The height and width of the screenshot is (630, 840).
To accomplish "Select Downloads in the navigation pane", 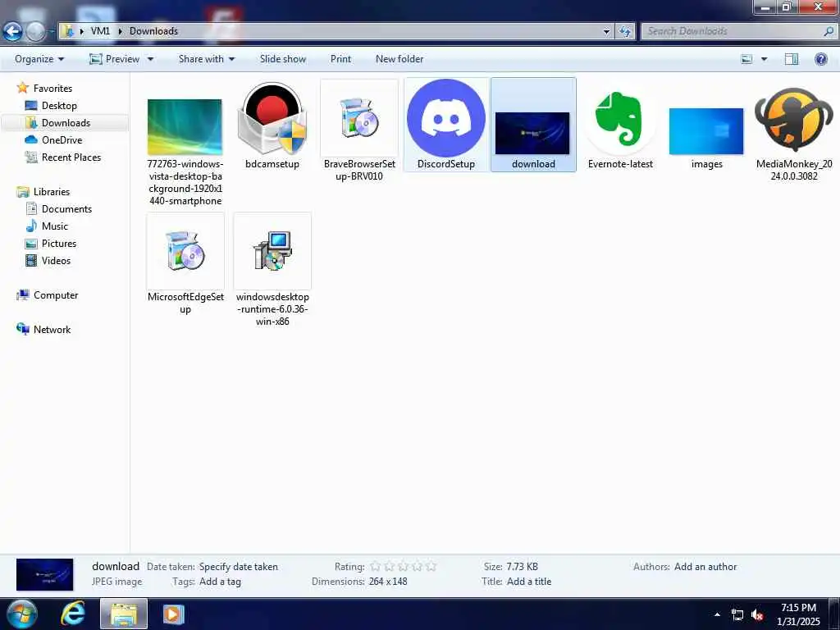I will [58, 123].
